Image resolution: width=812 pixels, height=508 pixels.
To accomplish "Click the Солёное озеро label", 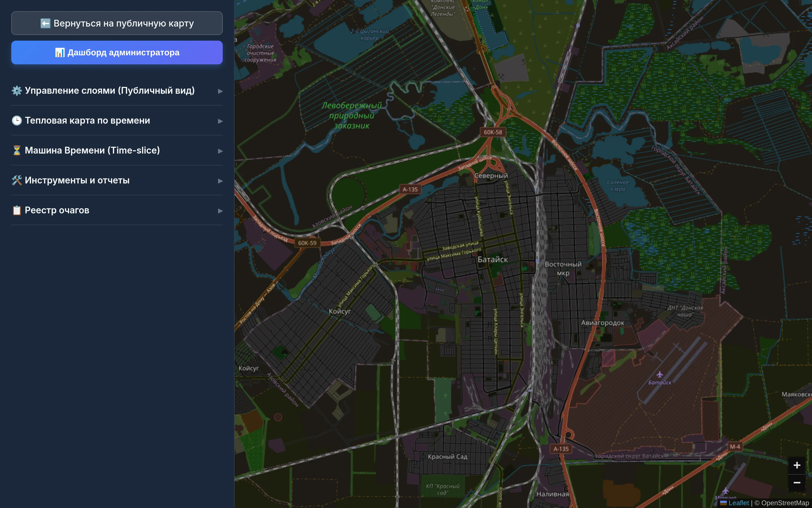I will point(618,185).
